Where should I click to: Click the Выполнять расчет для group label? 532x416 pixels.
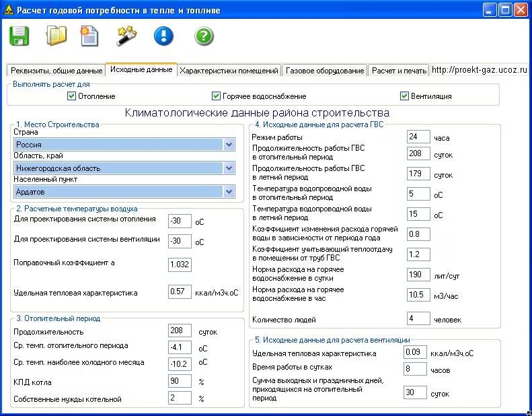click(x=51, y=84)
